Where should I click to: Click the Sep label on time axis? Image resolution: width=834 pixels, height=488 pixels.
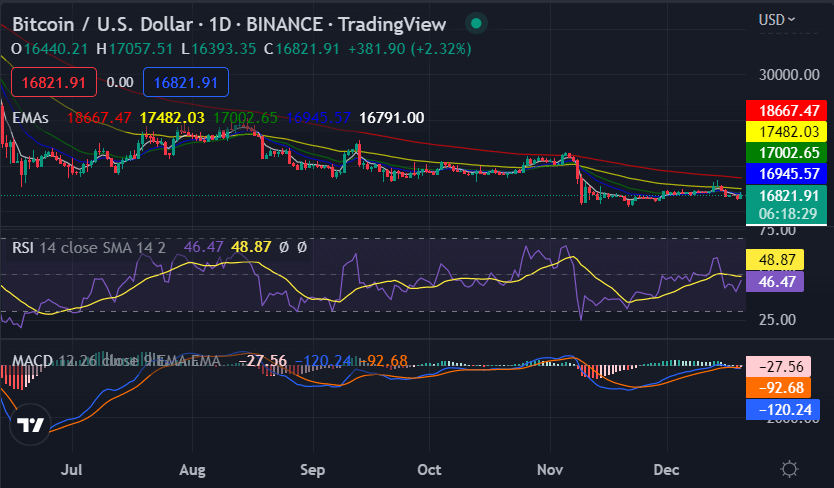point(312,469)
